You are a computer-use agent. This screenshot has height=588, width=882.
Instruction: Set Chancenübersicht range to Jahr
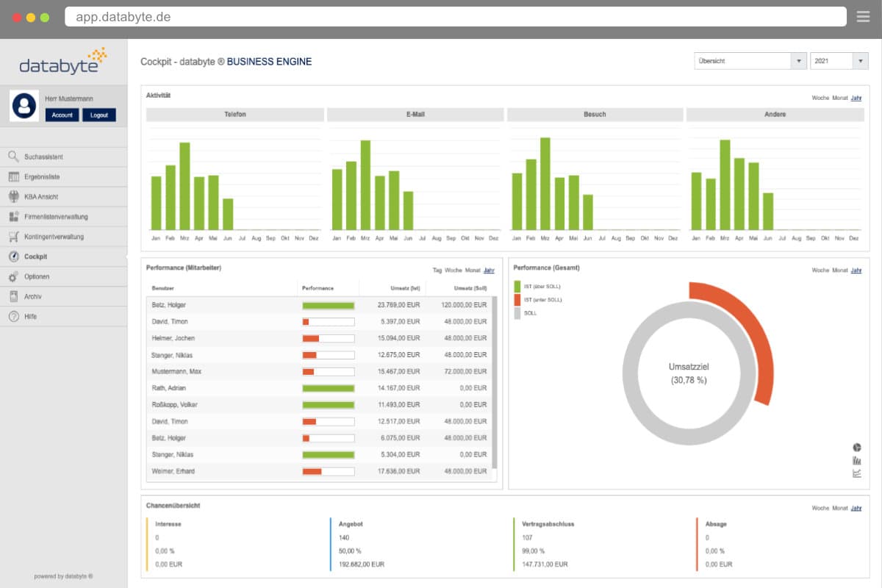click(x=856, y=508)
